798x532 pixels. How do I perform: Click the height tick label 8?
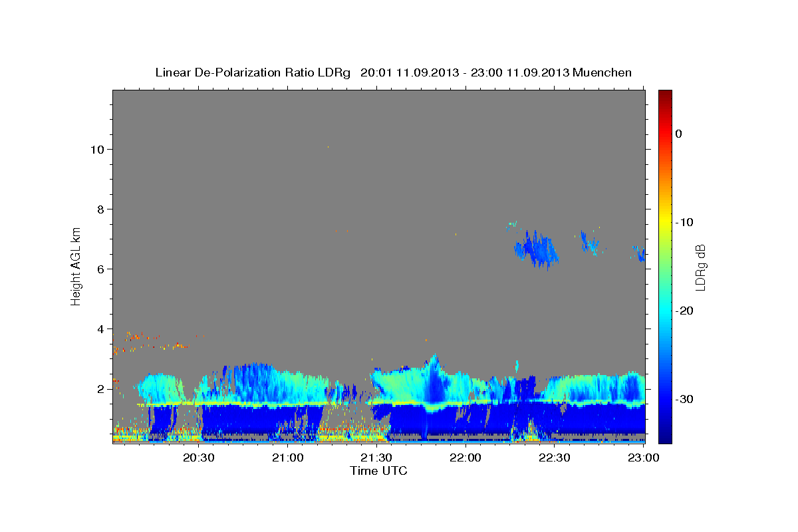pyautogui.click(x=100, y=209)
